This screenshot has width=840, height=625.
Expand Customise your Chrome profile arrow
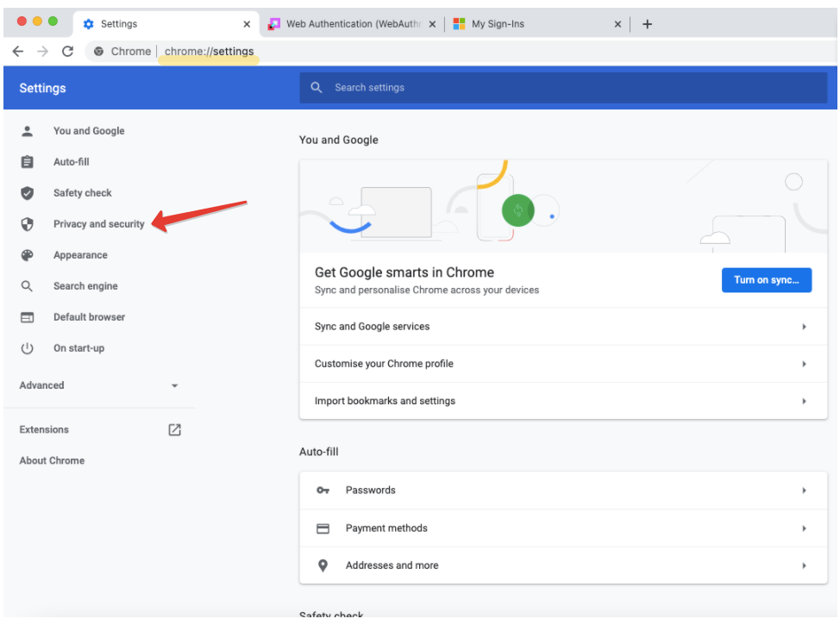point(804,364)
